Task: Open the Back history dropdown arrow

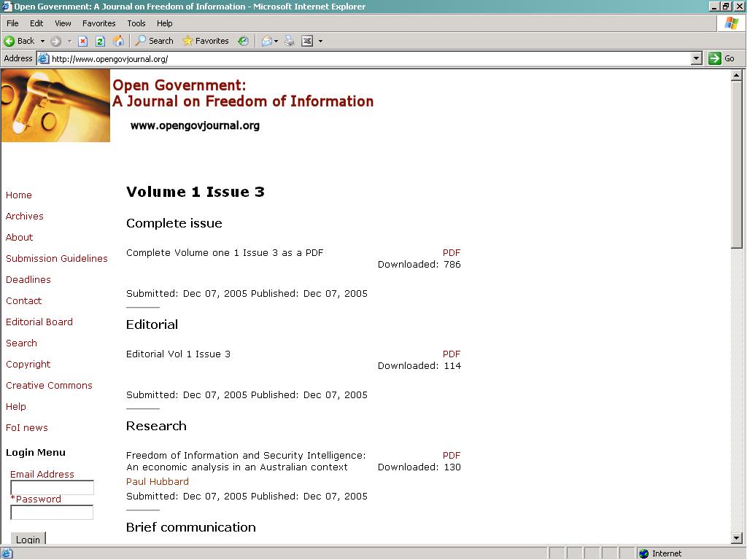Action: tap(42, 41)
